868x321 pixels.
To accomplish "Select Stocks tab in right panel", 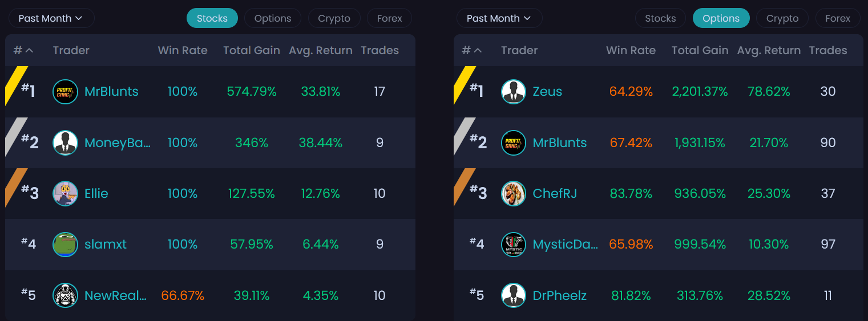I will click(660, 18).
